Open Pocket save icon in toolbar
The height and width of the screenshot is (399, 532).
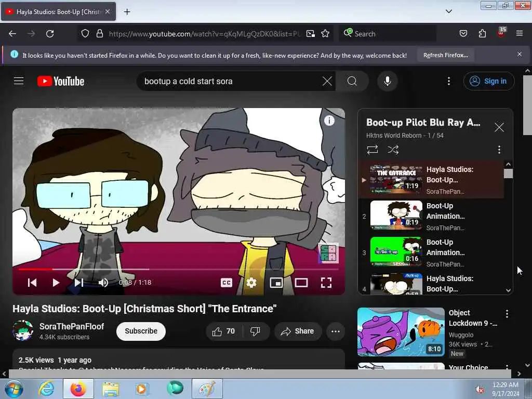tap(463, 34)
